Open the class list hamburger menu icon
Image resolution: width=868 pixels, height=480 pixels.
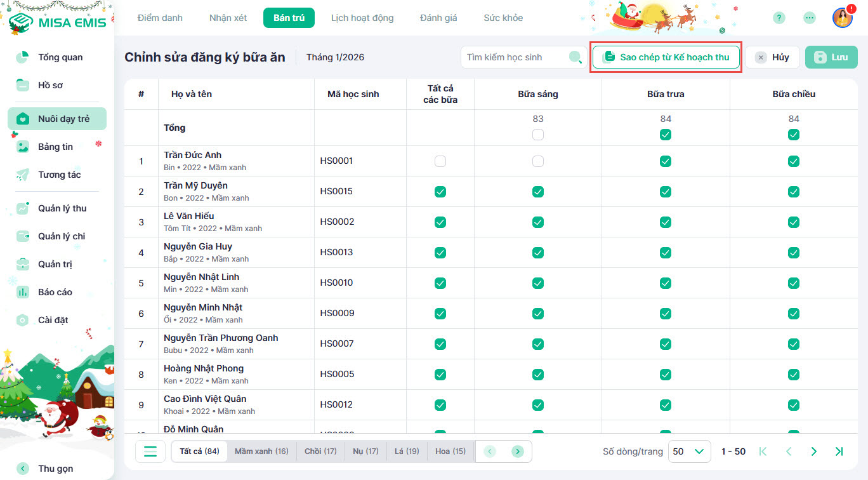tap(150, 451)
